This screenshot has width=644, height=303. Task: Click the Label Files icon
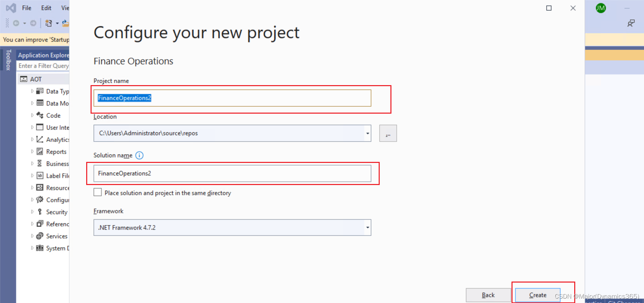click(40, 176)
